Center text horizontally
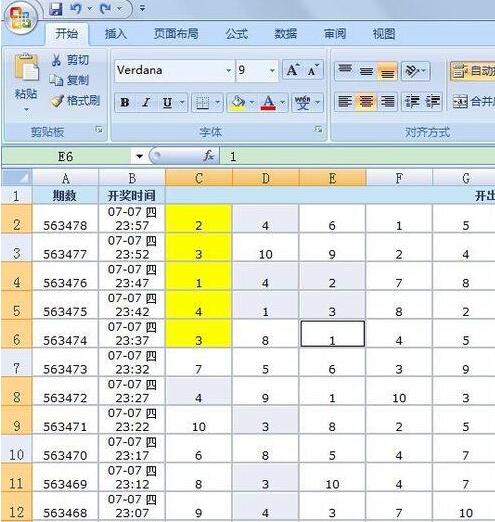This screenshot has height=522, width=495. click(366, 101)
